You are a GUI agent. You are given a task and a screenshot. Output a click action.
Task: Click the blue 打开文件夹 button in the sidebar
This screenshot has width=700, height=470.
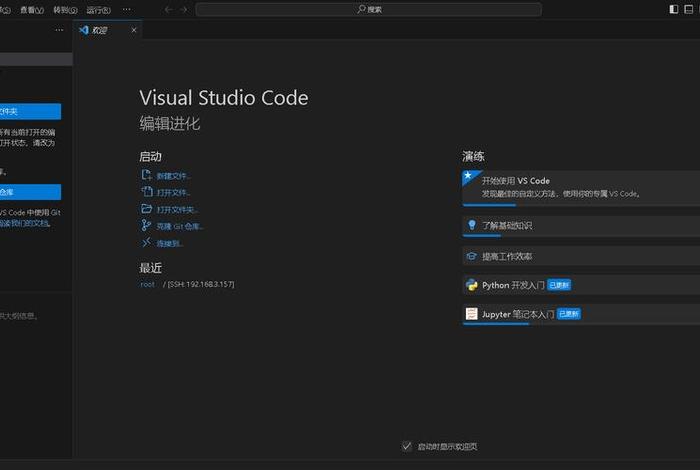click(x=29, y=111)
